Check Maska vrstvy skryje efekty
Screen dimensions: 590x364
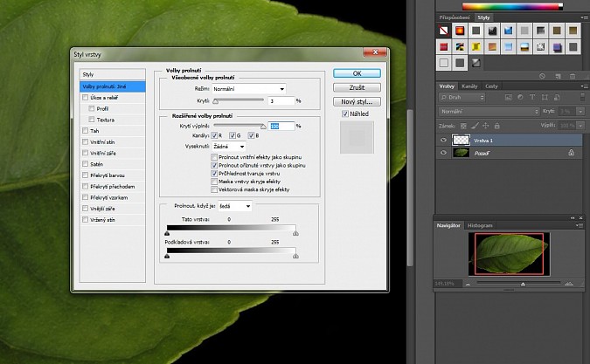(214, 182)
